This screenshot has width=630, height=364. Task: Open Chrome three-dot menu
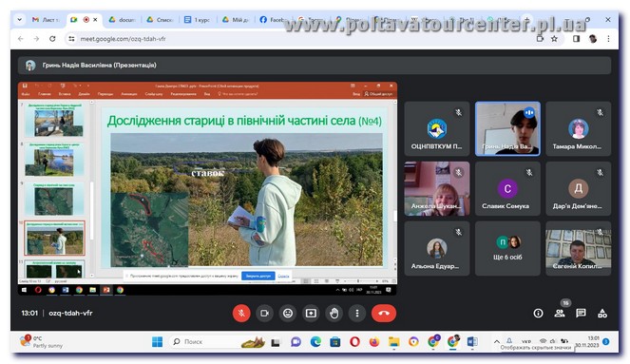pos(608,39)
